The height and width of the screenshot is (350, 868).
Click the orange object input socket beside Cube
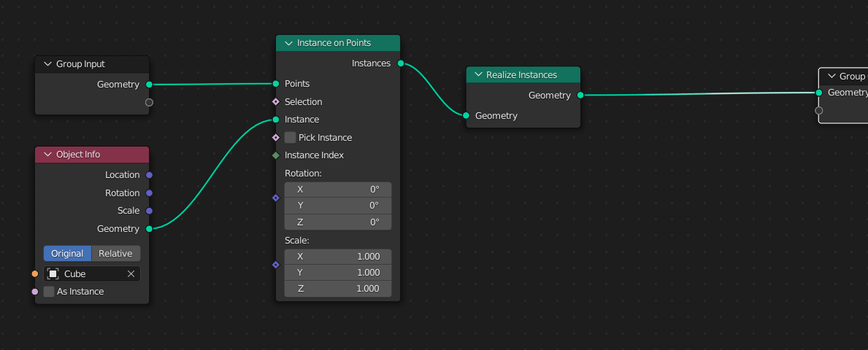[x=35, y=273]
